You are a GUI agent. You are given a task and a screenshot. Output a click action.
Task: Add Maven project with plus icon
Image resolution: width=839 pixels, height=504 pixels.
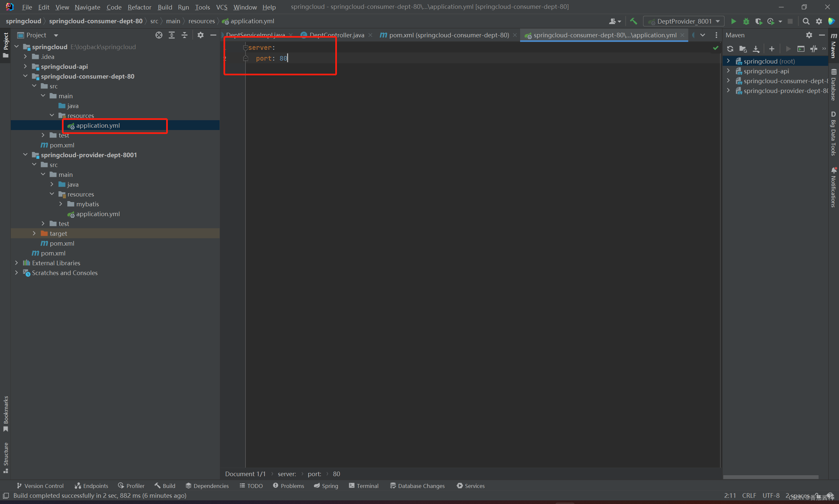click(x=772, y=49)
